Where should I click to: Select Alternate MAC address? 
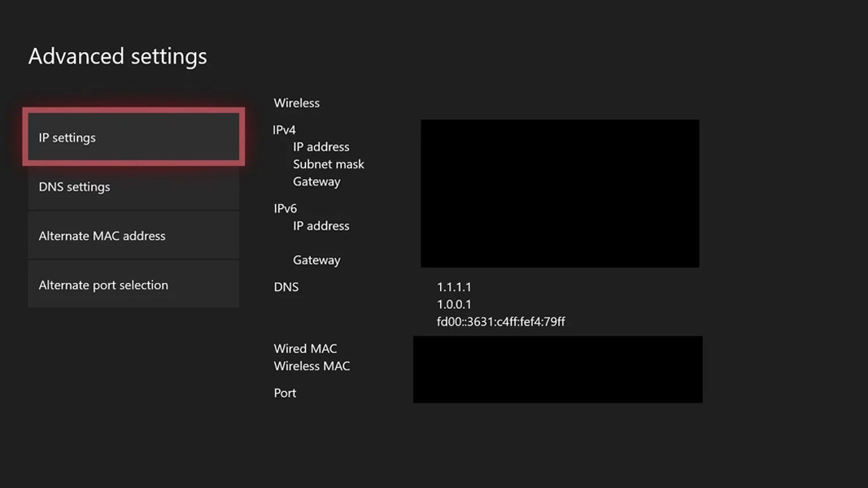tap(133, 236)
